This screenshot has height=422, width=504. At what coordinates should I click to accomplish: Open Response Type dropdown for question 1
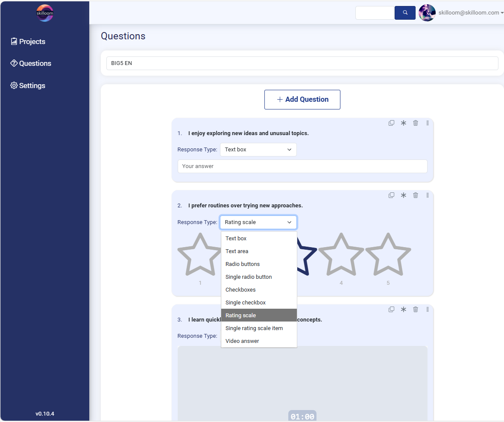click(x=258, y=150)
